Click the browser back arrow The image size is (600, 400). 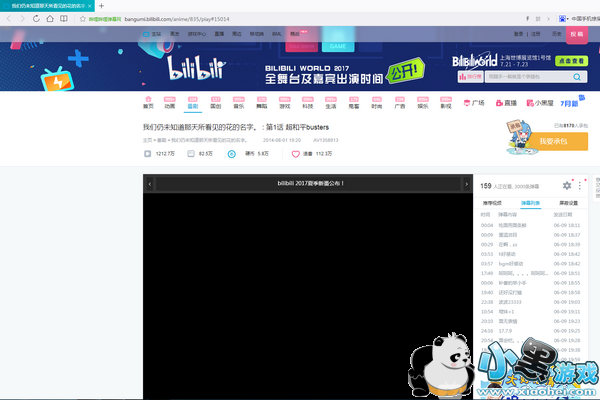tap(9, 18)
